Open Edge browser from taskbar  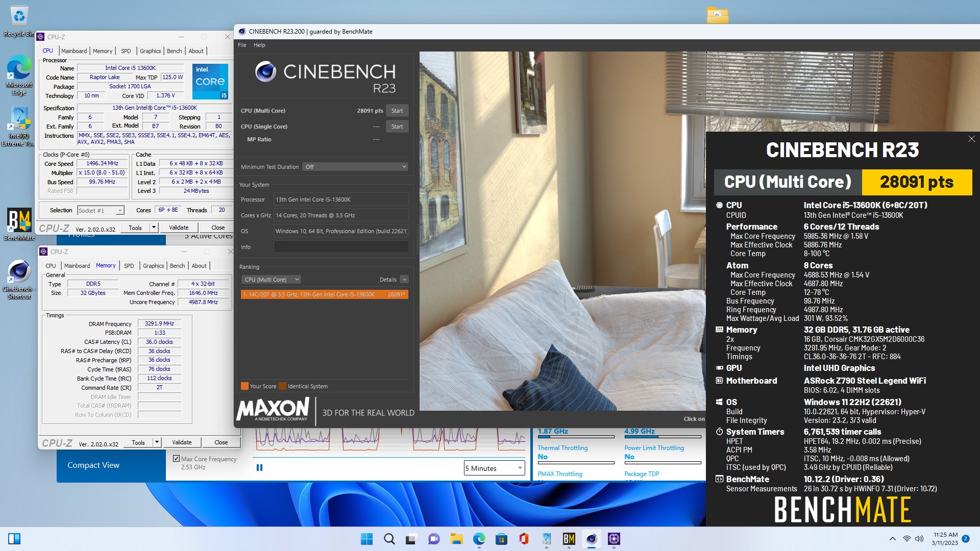tap(479, 539)
